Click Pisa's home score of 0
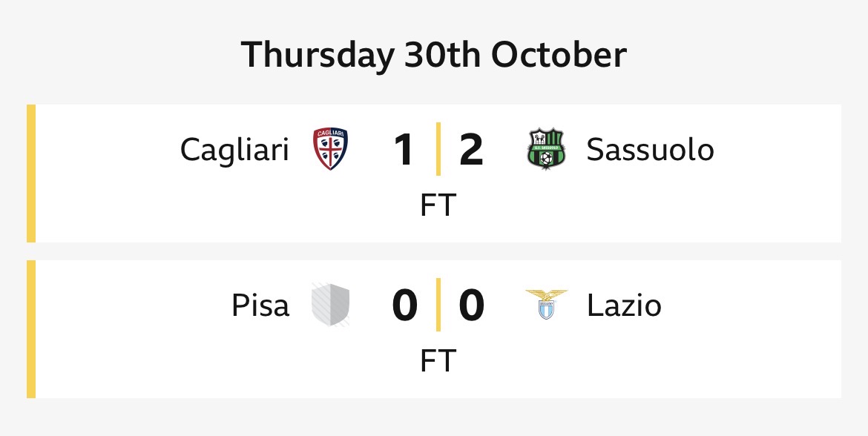The height and width of the screenshot is (436, 868). (404, 305)
